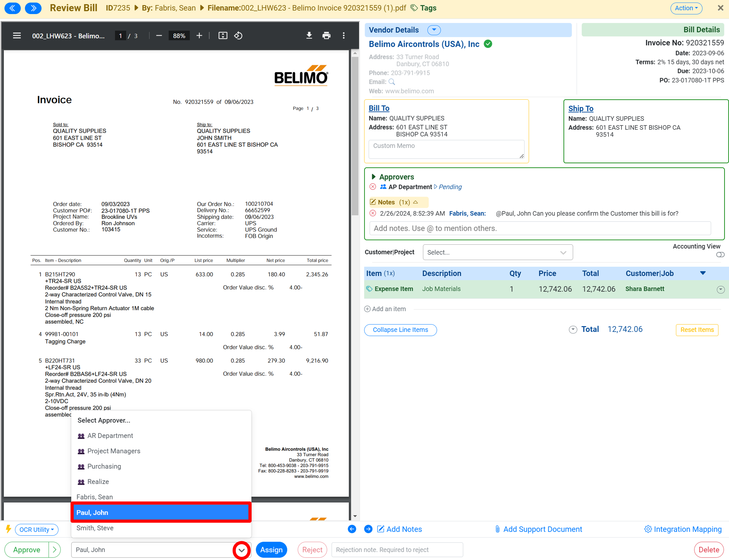Click the Rejection note input field
The height and width of the screenshot is (560, 729).
click(397, 550)
